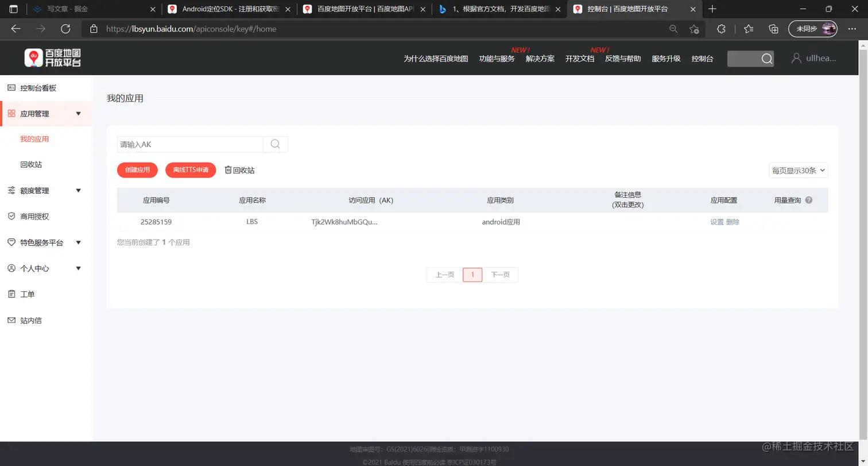Click the 离线TTS申请 button
868x466 pixels.
click(x=191, y=170)
